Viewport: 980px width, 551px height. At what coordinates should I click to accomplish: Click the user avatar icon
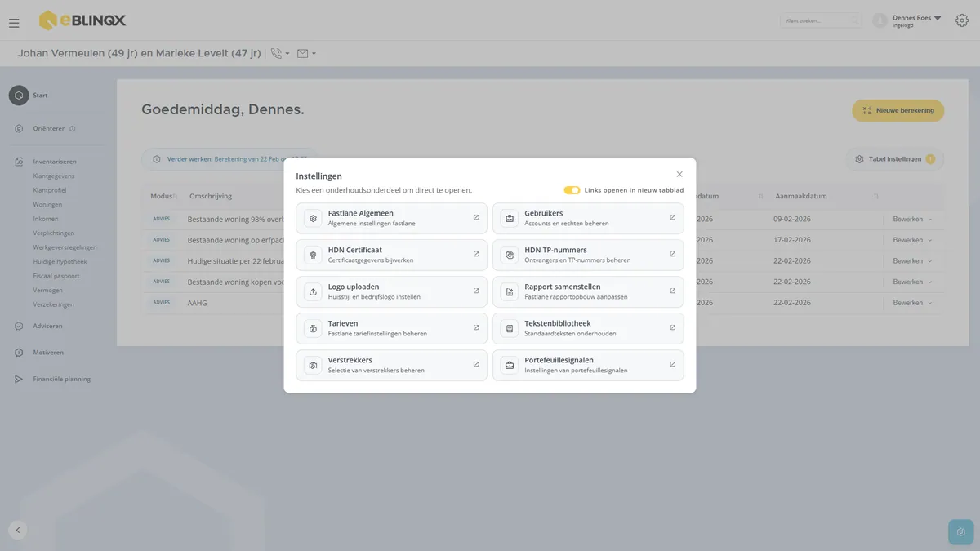(880, 20)
